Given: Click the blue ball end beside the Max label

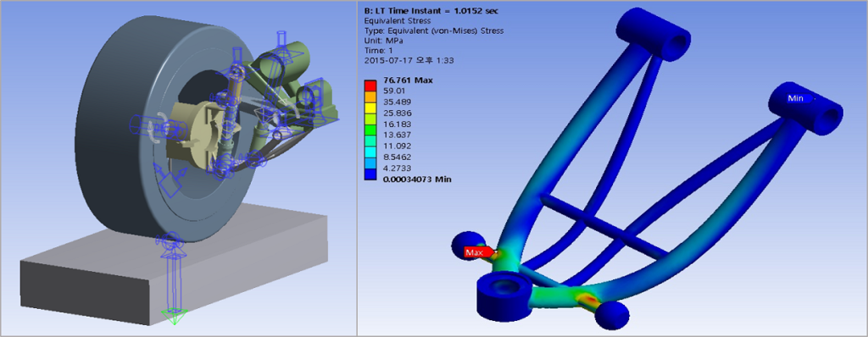Looking at the screenshot, I should click(x=468, y=246).
